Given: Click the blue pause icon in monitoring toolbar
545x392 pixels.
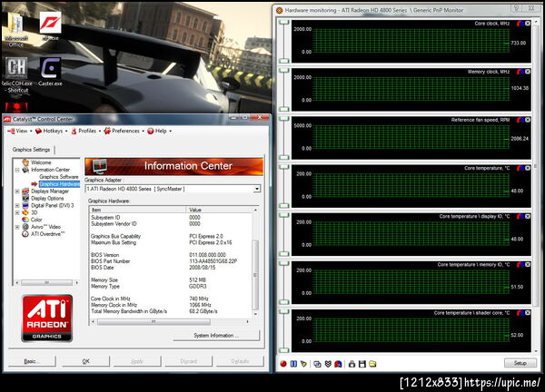Looking at the screenshot, I should [293, 364].
